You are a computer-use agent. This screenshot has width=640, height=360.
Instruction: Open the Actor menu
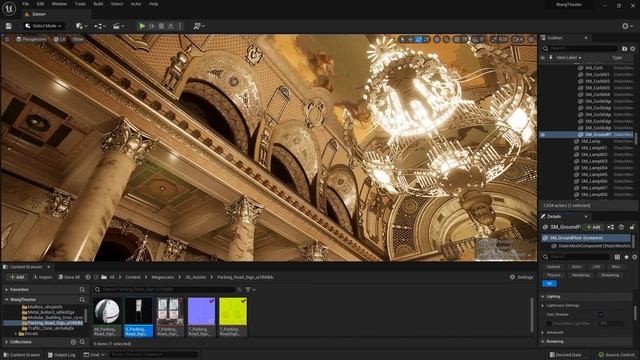click(x=136, y=4)
